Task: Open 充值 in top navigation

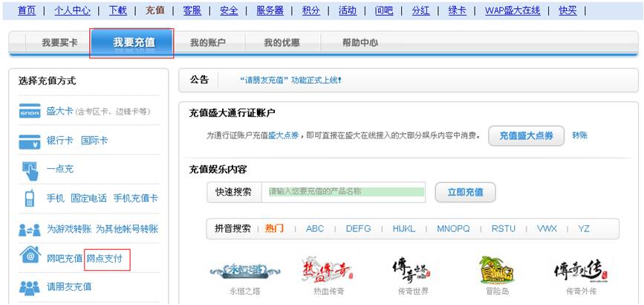Action: 155,10
